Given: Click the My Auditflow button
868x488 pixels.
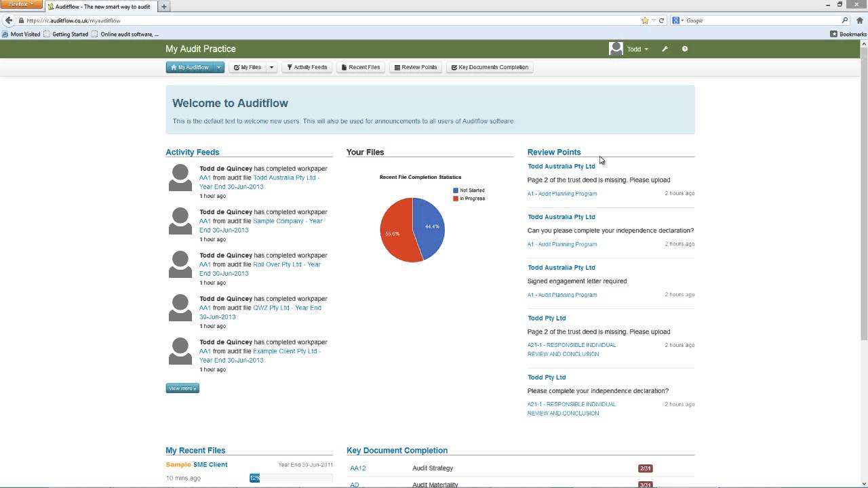Looking at the screenshot, I should tap(189, 67).
